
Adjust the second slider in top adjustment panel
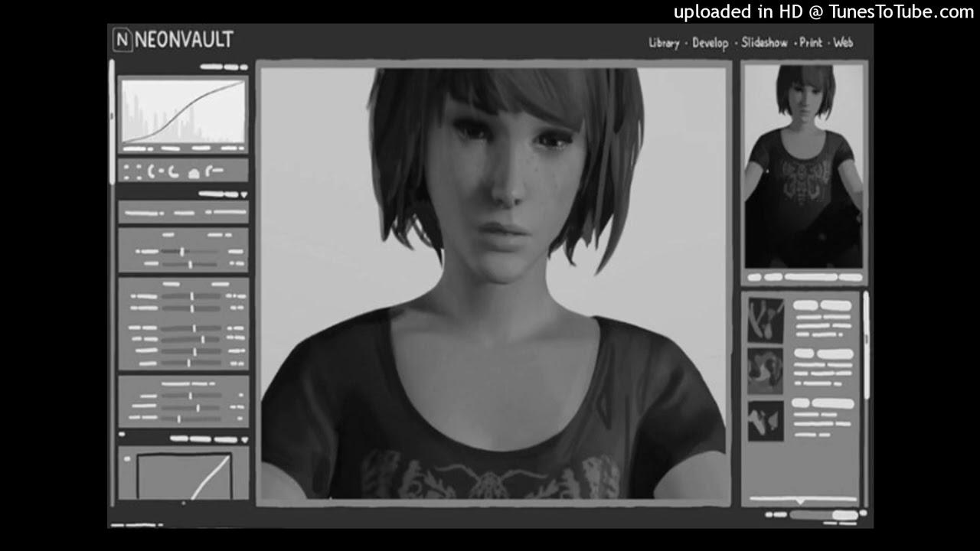(x=189, y=263)
